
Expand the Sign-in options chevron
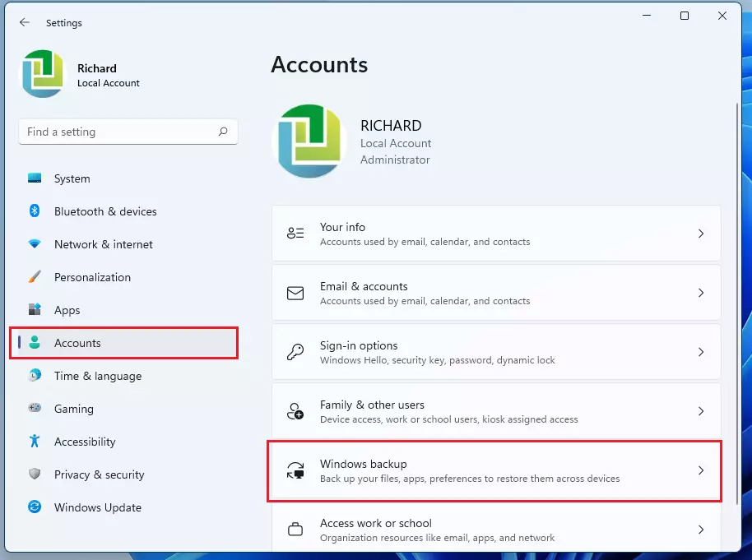click(701, 352)
